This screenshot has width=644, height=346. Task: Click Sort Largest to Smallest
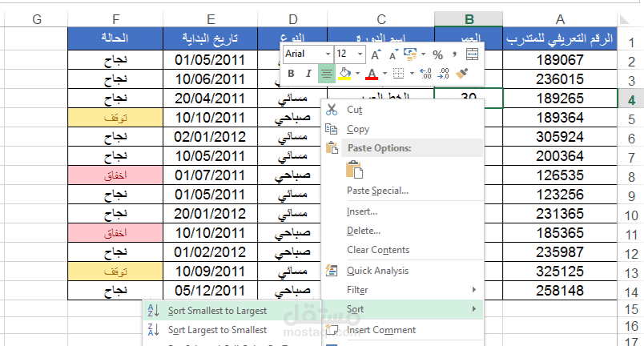click(x=232, y=330)
